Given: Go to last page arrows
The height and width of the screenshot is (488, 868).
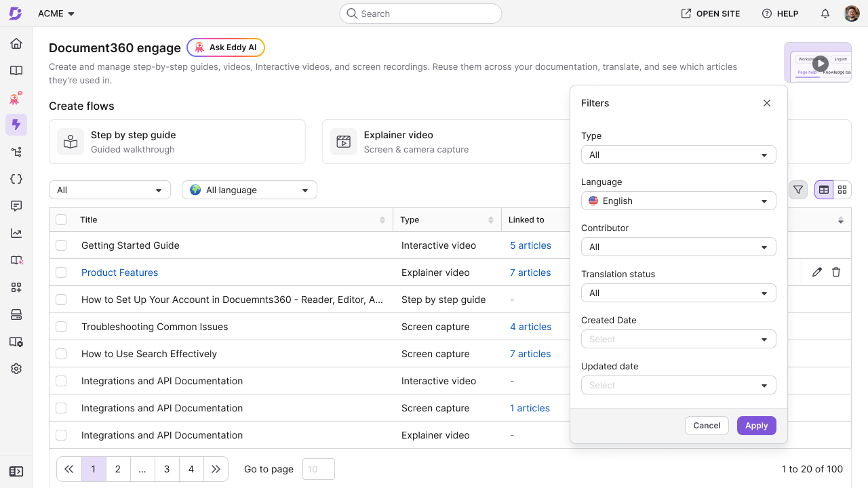Looking at the screenshot, I should [216, 469].
